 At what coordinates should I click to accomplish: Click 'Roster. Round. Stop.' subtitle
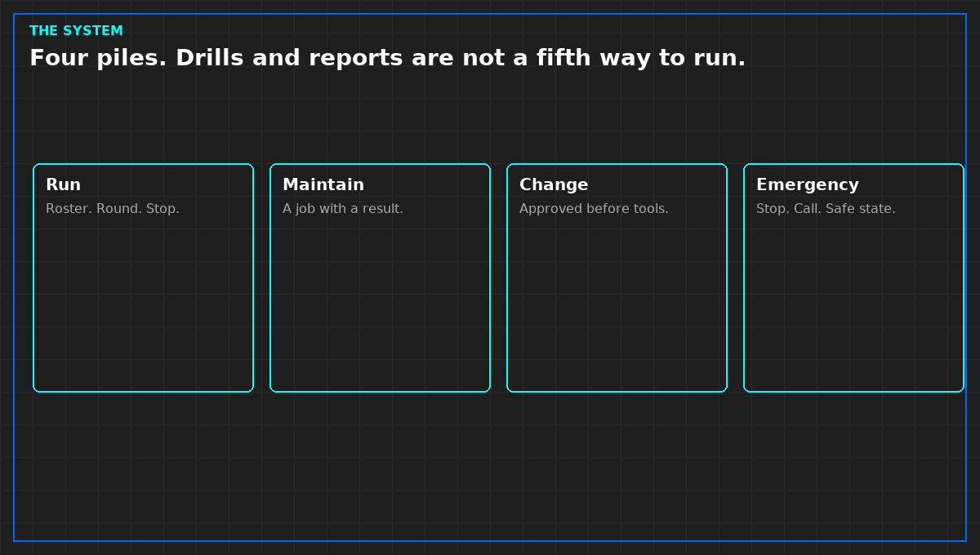(113, 209)
